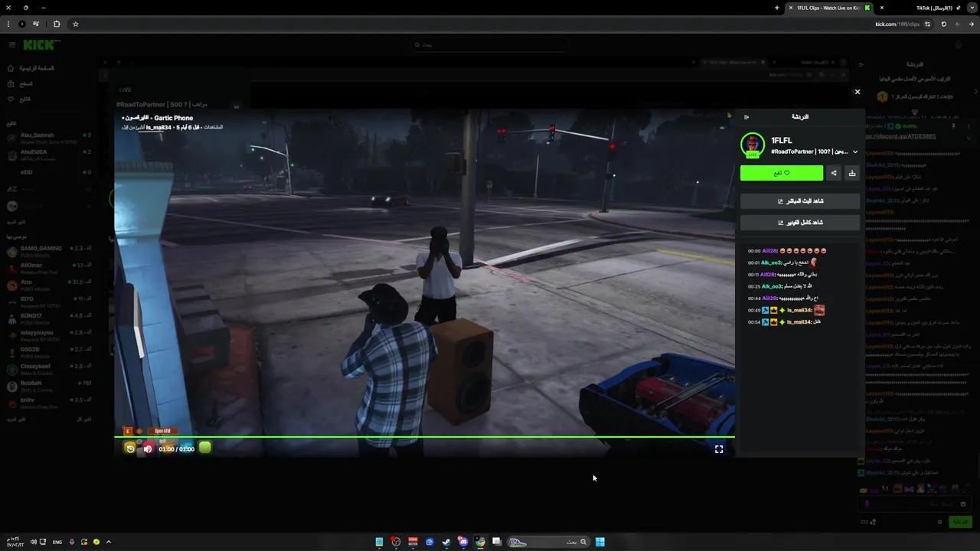Open the browser three-dot menu
Image resolution: width=980 pixels, height=551 pixels.
(8, 24)
